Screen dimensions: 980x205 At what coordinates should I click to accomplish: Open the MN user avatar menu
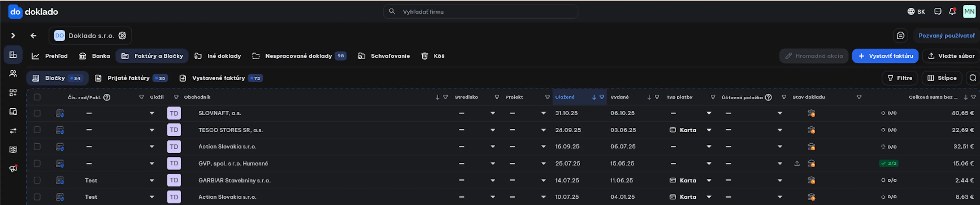point(969,12)
